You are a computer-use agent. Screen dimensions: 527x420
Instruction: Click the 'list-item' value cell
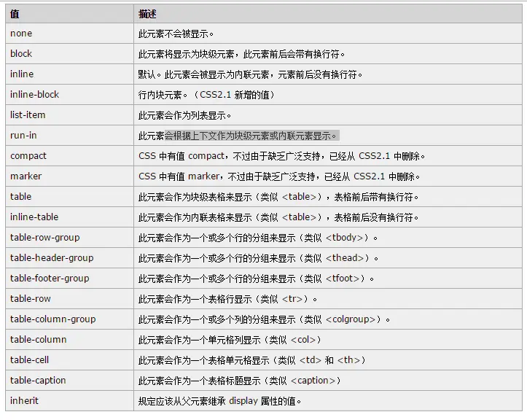click(x=69, y=115)
